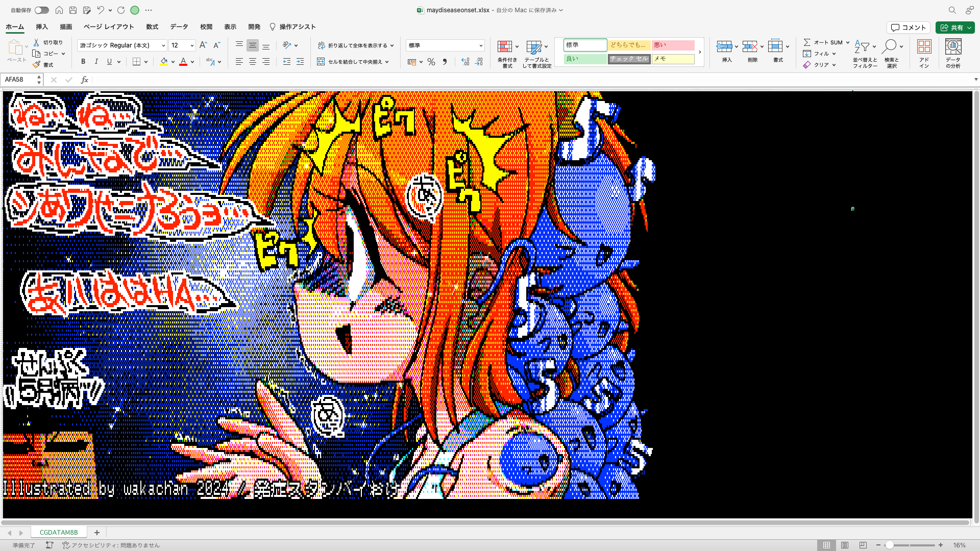The height and width of the screenshot is (551, 980).
Task: Click the 切り取り cut icon
Action: (36, 42)
